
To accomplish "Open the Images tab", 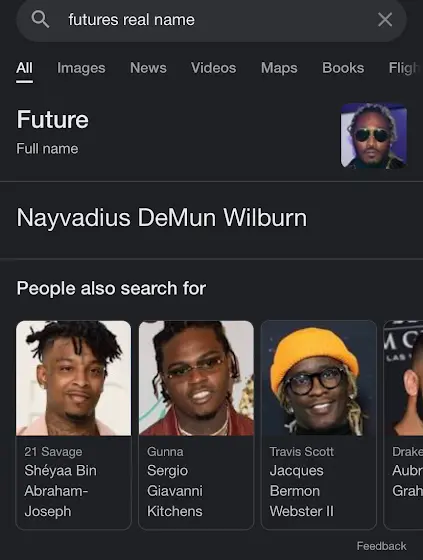I will coord(81,68).
